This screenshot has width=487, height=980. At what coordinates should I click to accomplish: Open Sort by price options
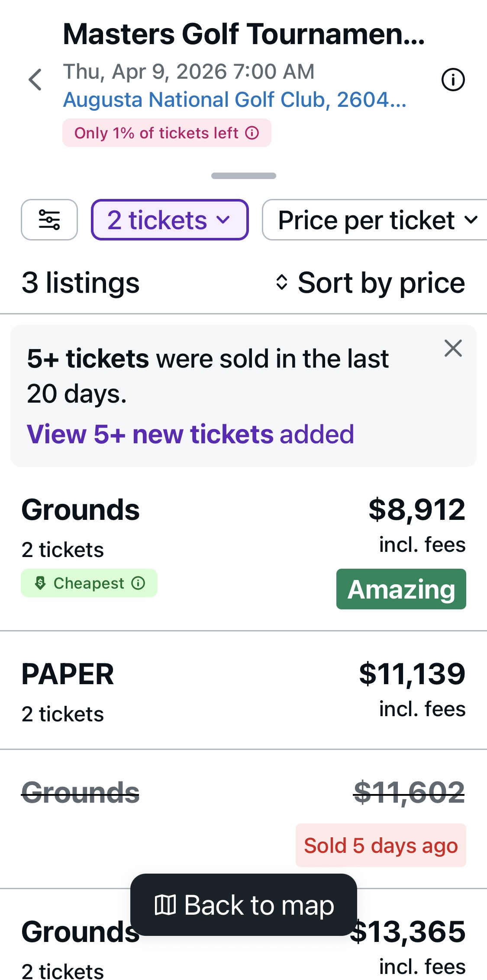381,282
